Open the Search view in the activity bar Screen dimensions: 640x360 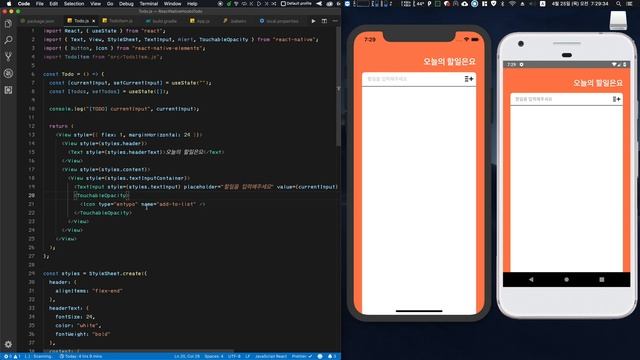pyautogui.click(x=8, y=40)
